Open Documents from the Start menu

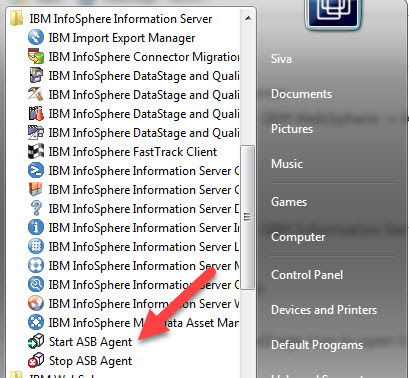[301, 94]
